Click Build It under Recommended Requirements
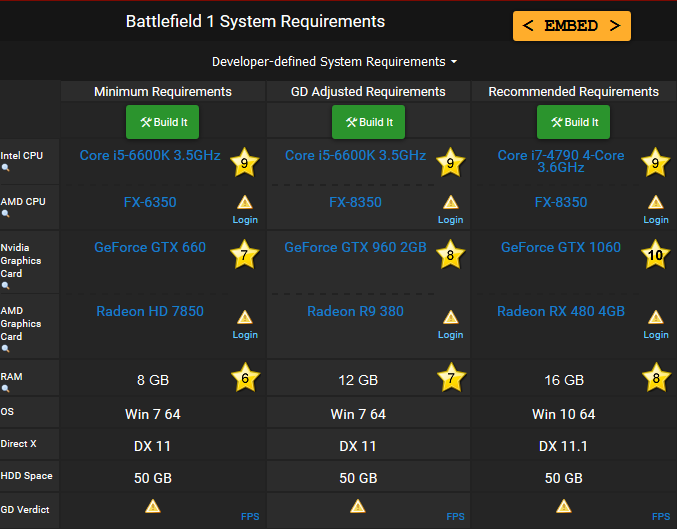Image resolution: width=677 pixels, height=529 pixels. point(573,122)
